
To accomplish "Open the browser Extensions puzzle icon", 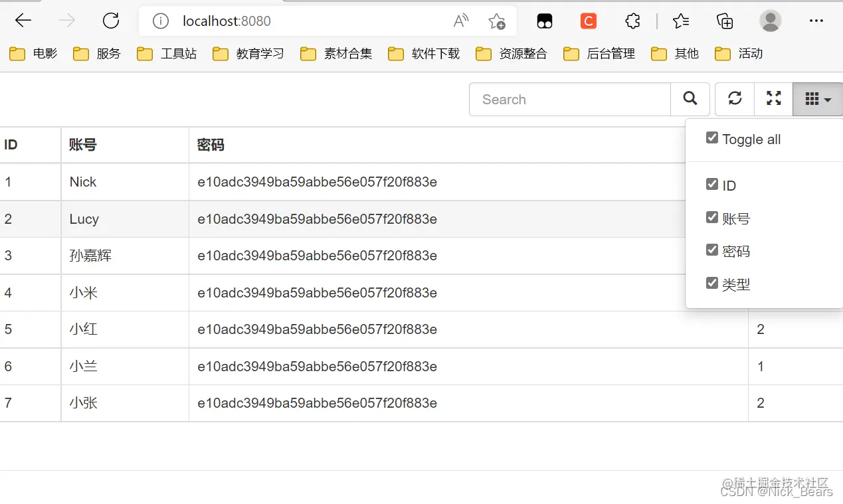I will (632, 21).
